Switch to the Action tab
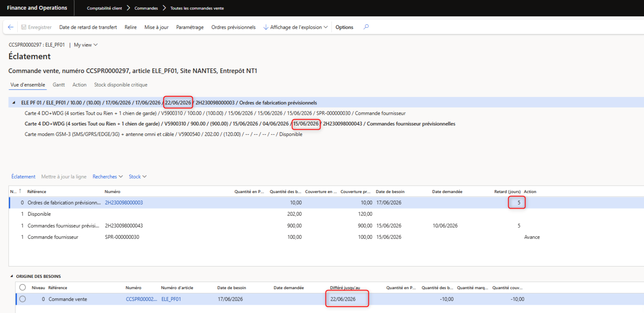 (79, 85)
